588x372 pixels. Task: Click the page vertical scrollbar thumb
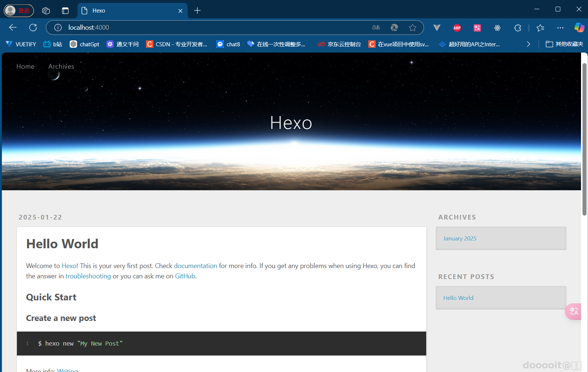[x=584, y=140]
